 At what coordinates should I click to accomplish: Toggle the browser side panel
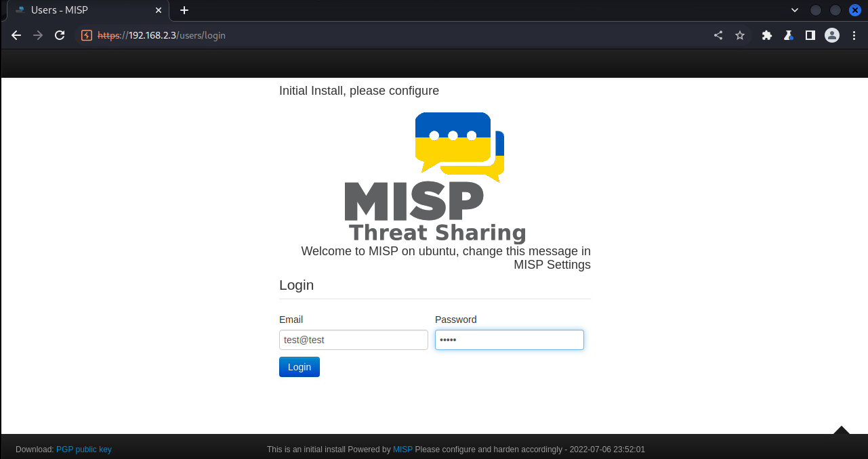810,35
